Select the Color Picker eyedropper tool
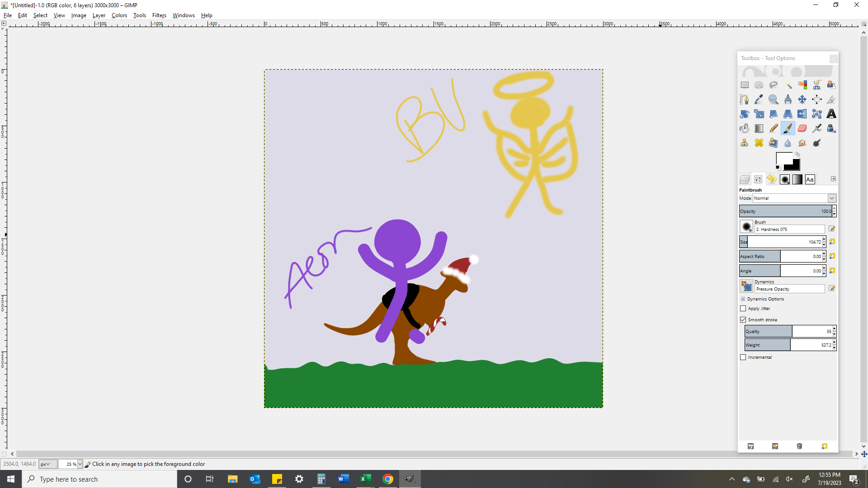 coord(759,99)
